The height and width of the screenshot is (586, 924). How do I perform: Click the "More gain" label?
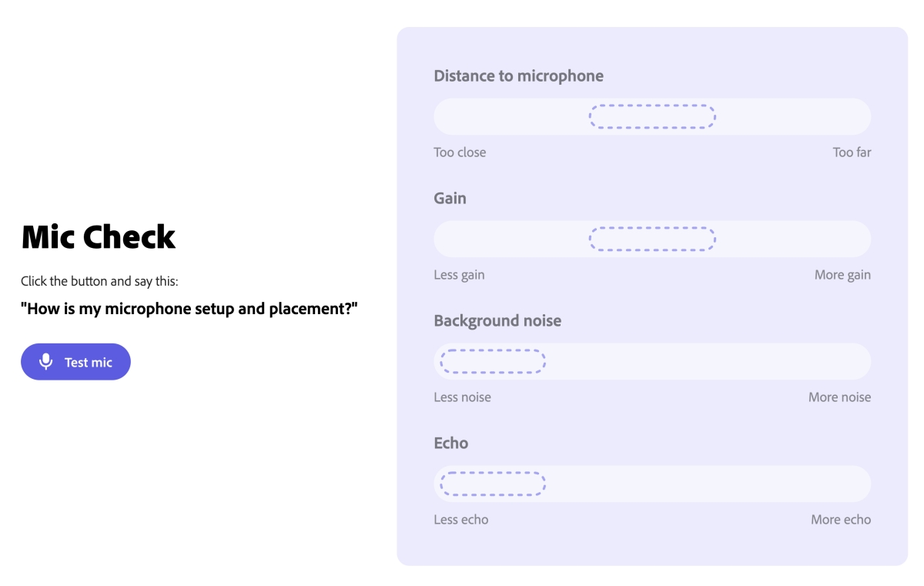[x=842, y=275]
